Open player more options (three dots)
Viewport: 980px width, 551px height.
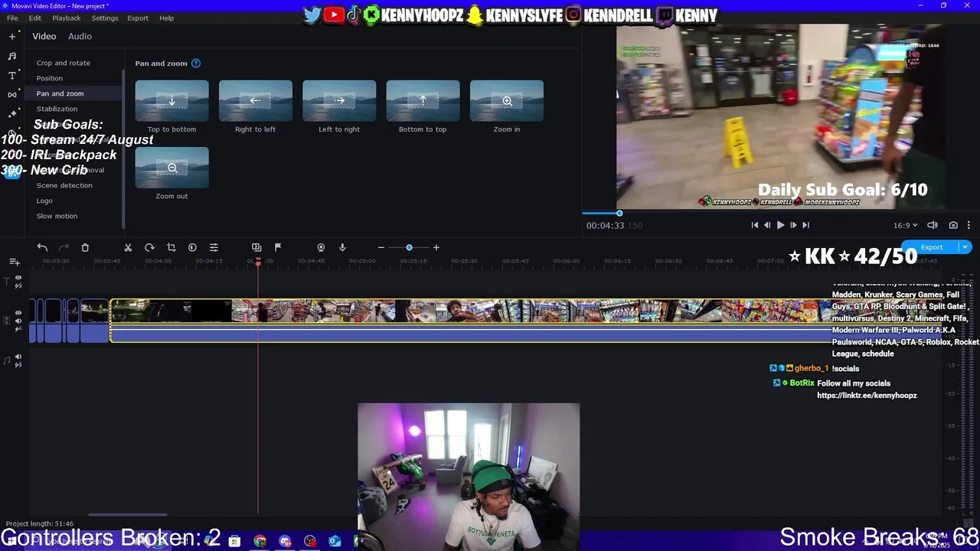click(x=969, y=225)
